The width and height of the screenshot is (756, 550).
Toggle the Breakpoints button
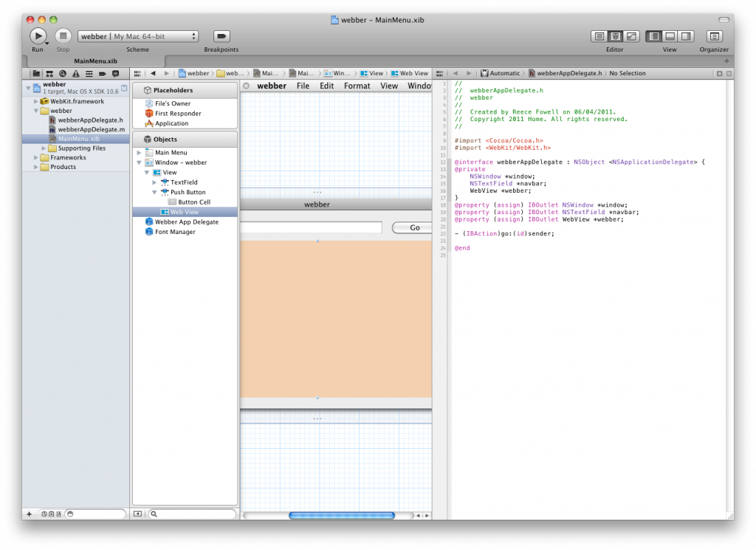point(221,36)
